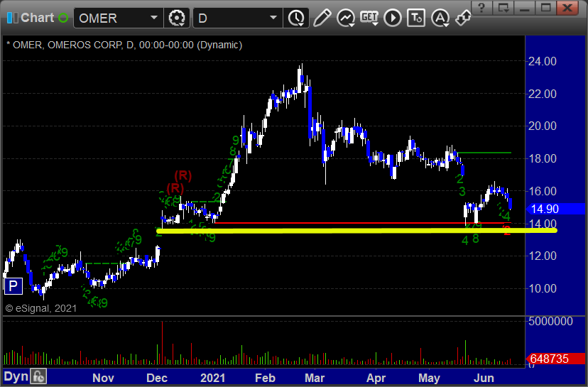Open the alerts circled A icon
The image size is (588, 387).
pyautogui.click(x=440, y=18)
